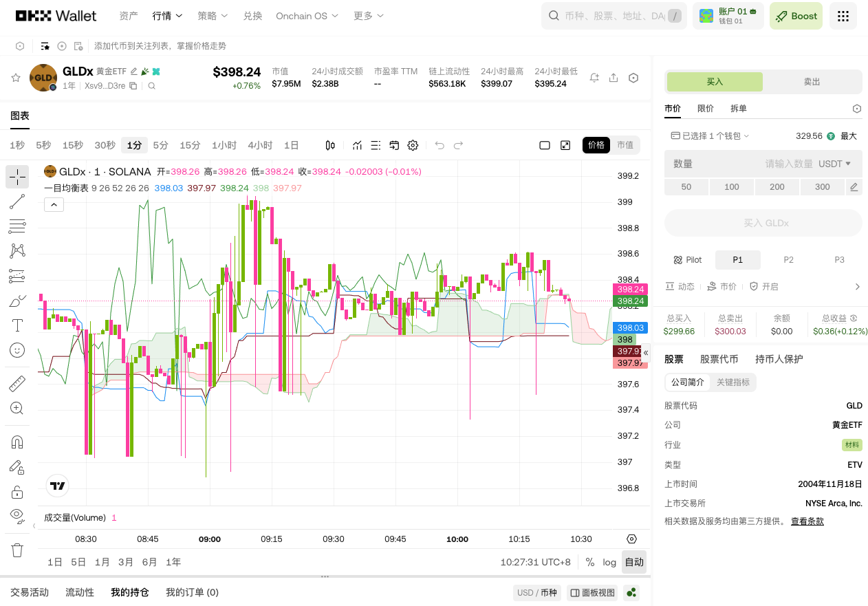Viewport: 868px width, 606px height.
Task: Select the trend line drawing tool
Action: [17, 202]
